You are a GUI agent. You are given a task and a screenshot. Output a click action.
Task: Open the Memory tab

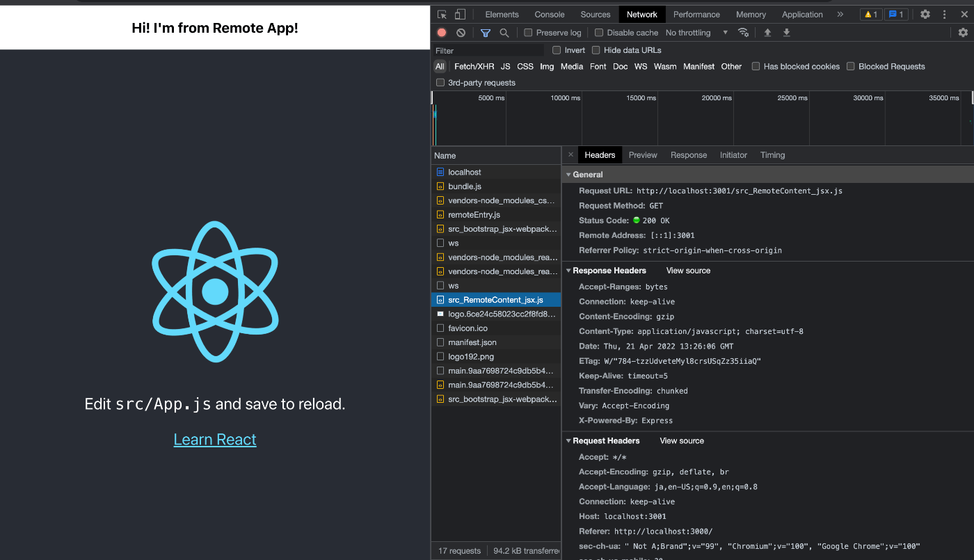coord(751,15)
